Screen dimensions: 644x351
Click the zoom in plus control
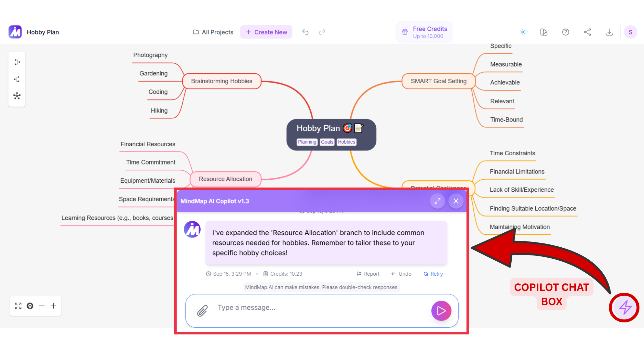coord(54,306)
